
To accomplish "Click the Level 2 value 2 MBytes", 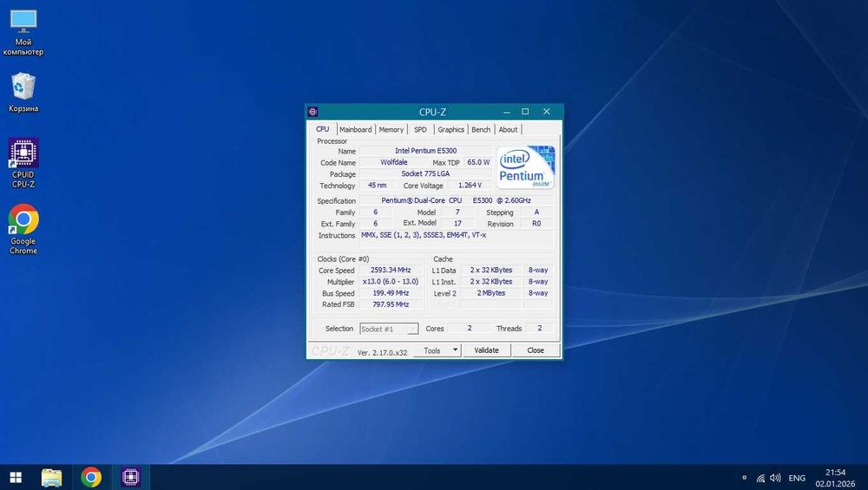I will [x=491, y=293].
